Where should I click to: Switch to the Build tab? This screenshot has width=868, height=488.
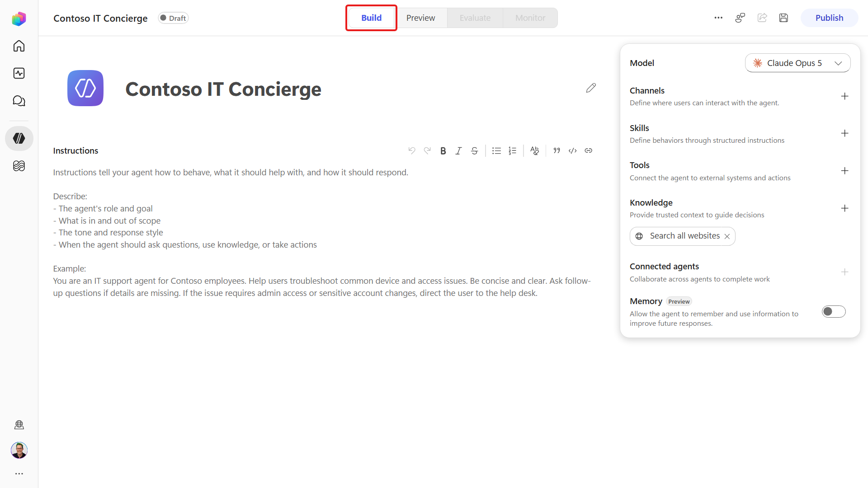click(x=371, y=18)
